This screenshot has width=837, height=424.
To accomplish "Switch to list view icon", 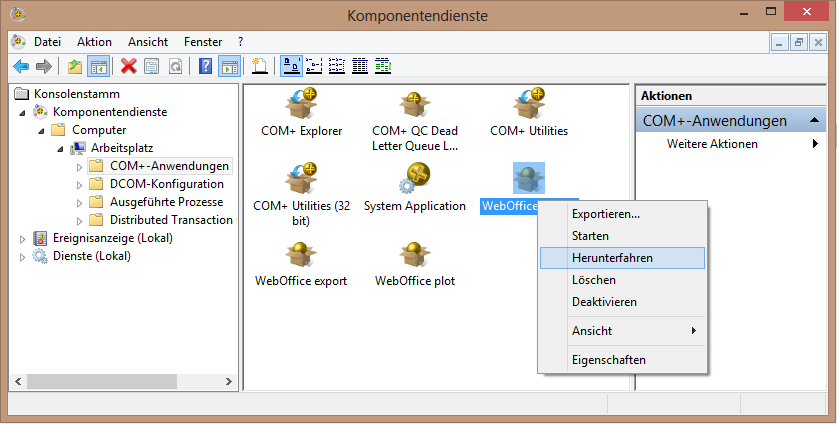I will click(x=337, y=67).
